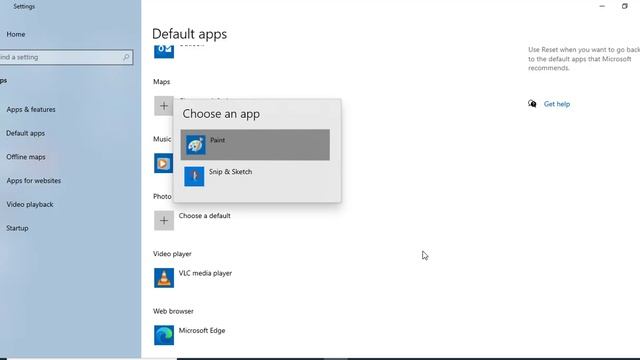Select Paint in the Choose an app list
This screenshot has height=360, width=640.
click(255, 145)
